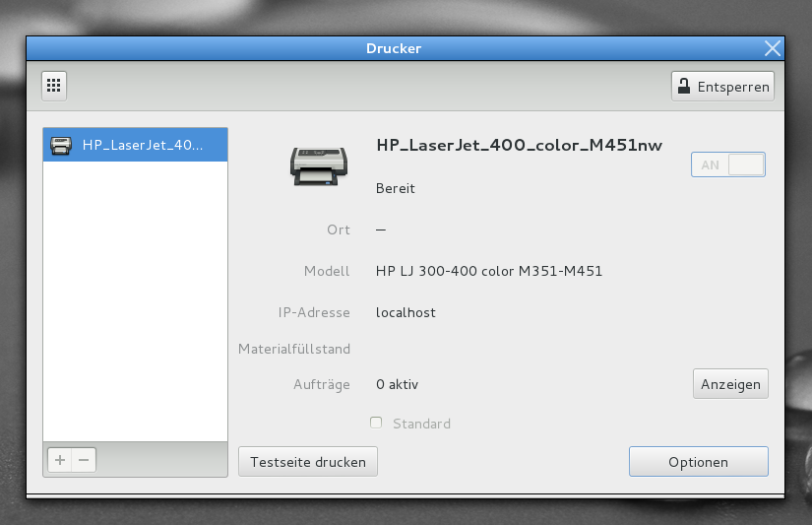Click the Drucker window title bar
The height and width of the screenshot is (525, 812).
coord(394,47)
